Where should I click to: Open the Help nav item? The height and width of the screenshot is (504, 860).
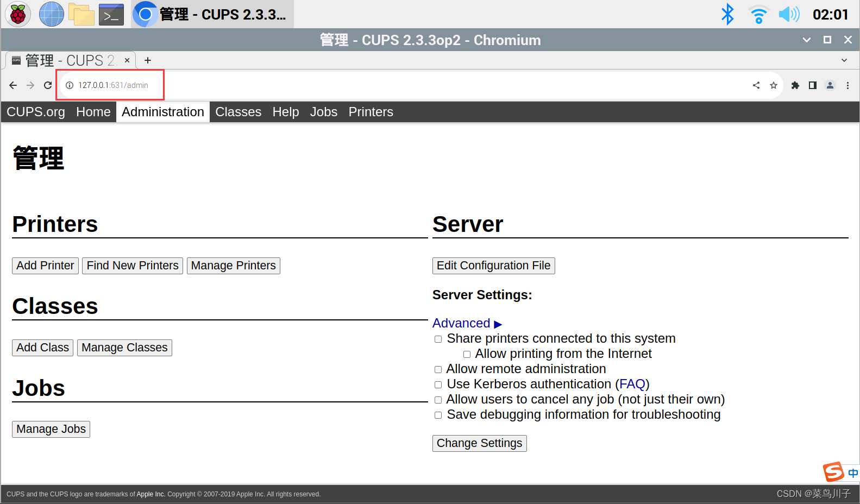click(286, 112)
